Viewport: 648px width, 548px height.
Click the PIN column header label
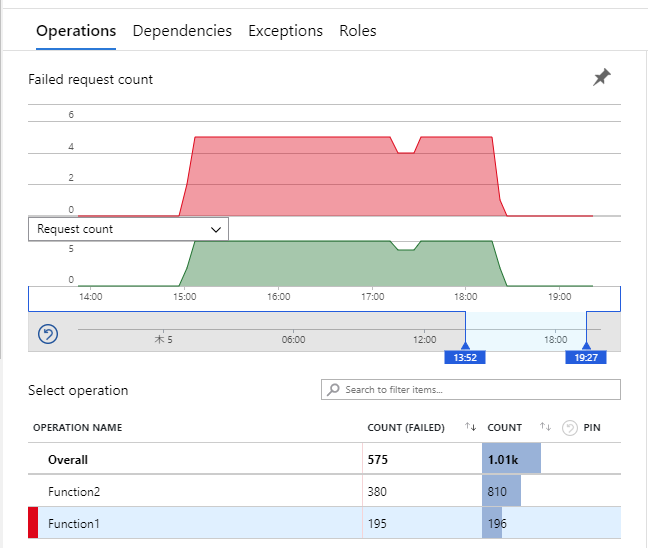tap(592, 427)
